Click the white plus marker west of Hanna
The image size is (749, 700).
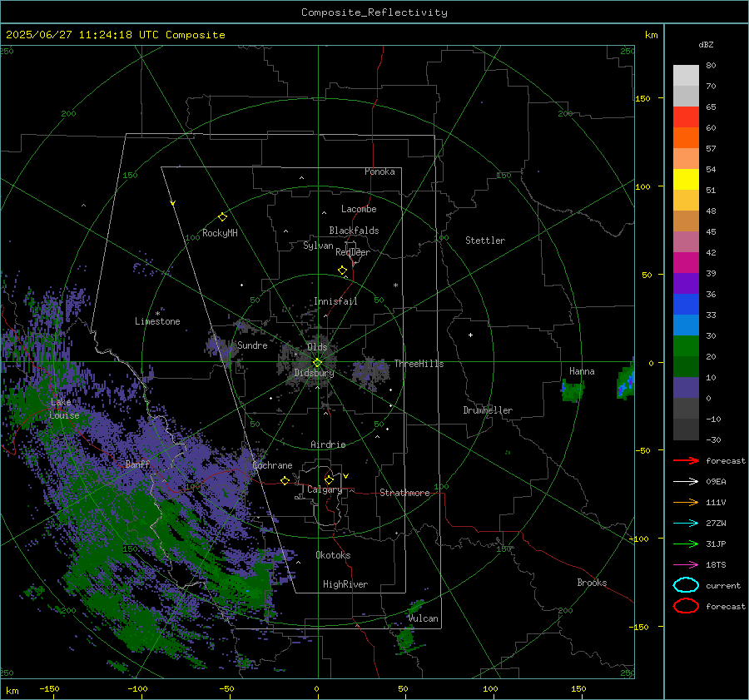[470, 335]
